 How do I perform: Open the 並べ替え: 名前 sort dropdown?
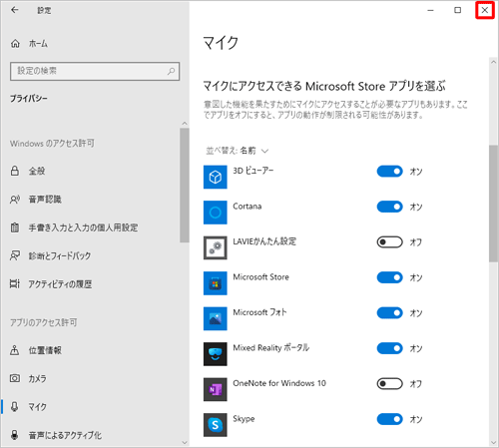(x=237, y=151)
